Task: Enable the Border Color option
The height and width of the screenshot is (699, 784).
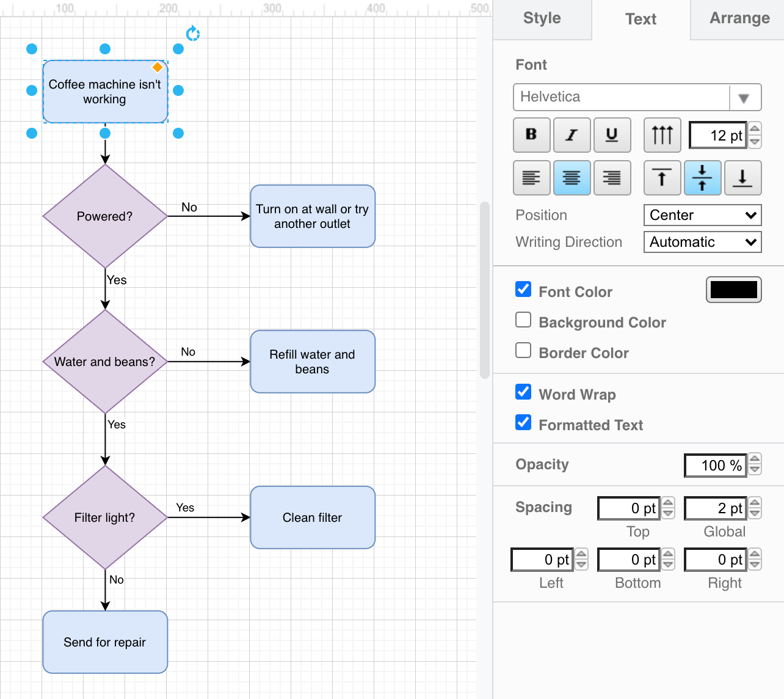Action: click(523, 350)
